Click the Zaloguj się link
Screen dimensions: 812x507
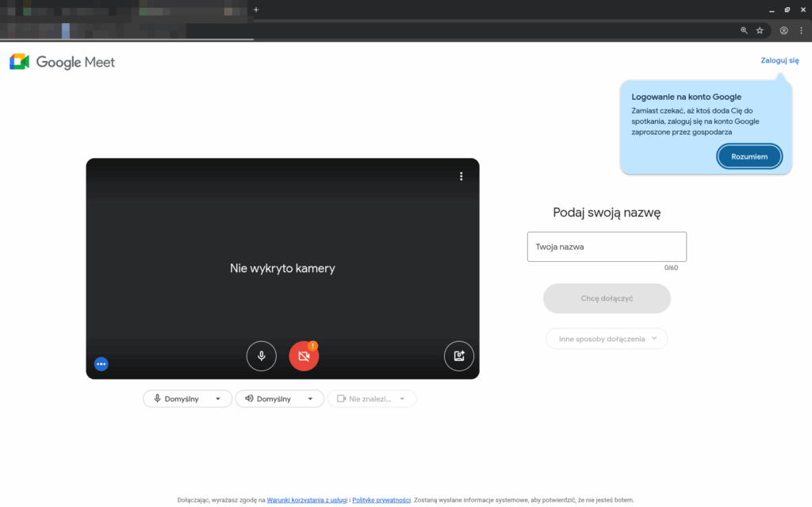pos(779,60)
